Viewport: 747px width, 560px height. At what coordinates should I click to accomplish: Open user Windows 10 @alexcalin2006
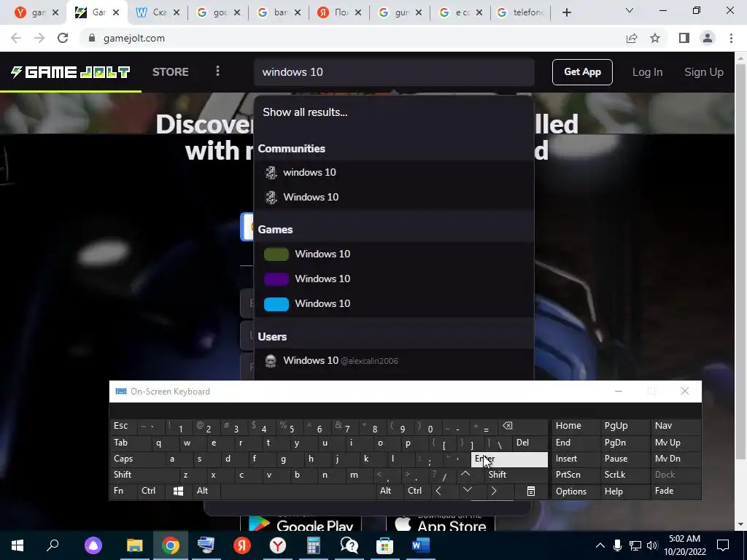point(394,360)
